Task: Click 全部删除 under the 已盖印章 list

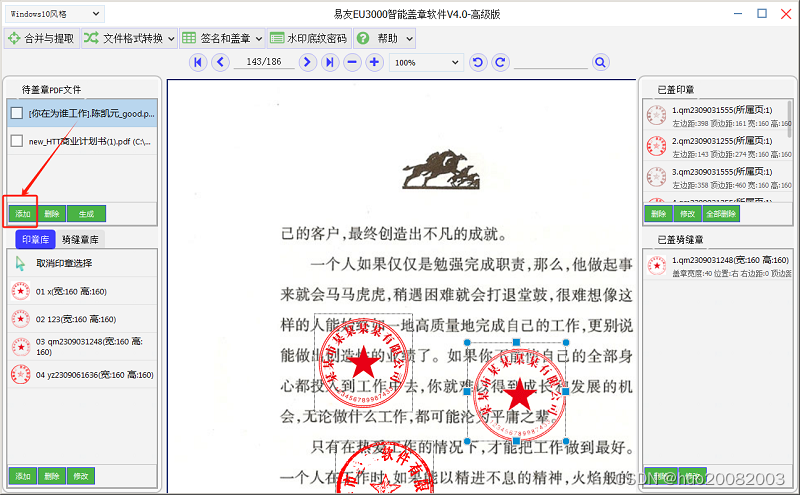Action: click(721, 214)
